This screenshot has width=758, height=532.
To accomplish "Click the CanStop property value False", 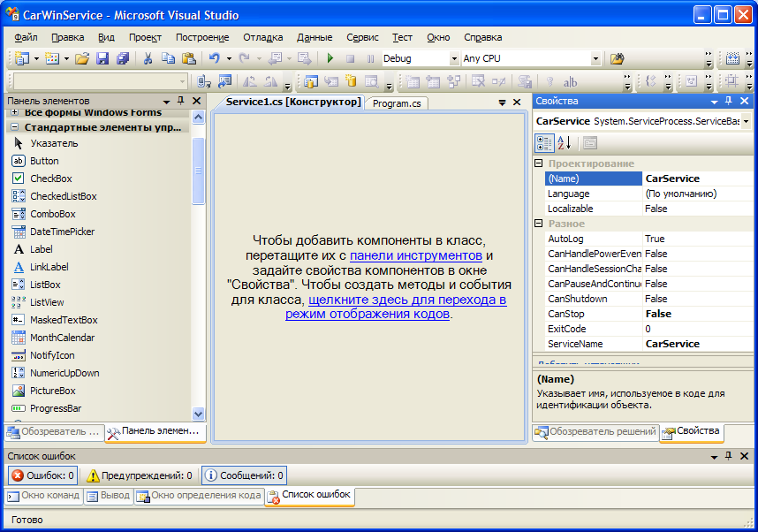I will (x=697, y=314).
